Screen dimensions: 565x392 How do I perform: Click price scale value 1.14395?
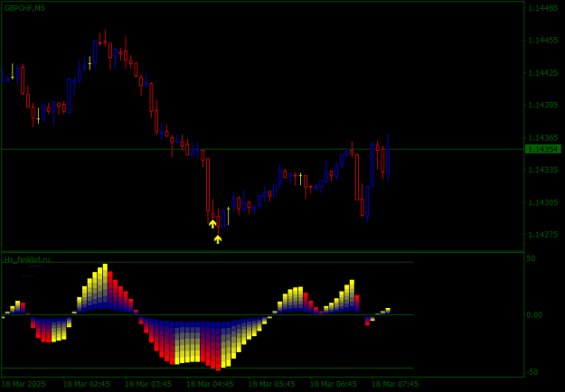click(x=542, y=105)
